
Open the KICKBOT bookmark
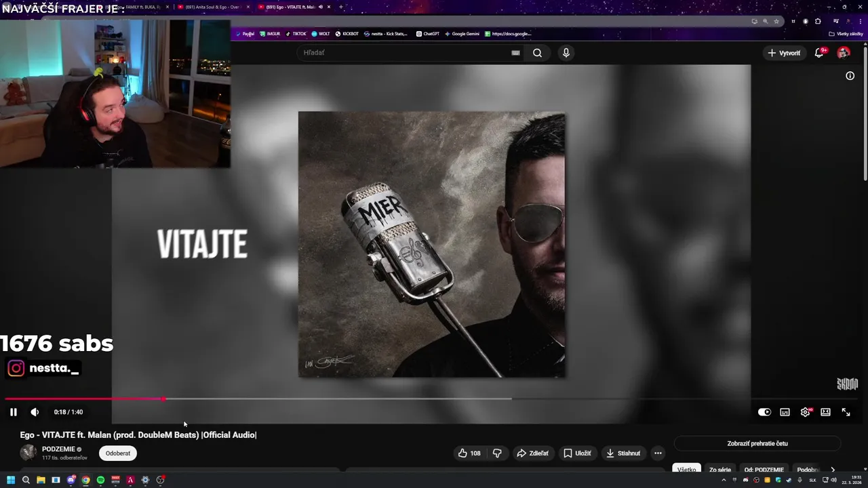pyautogui.click(x=347, y=34)
